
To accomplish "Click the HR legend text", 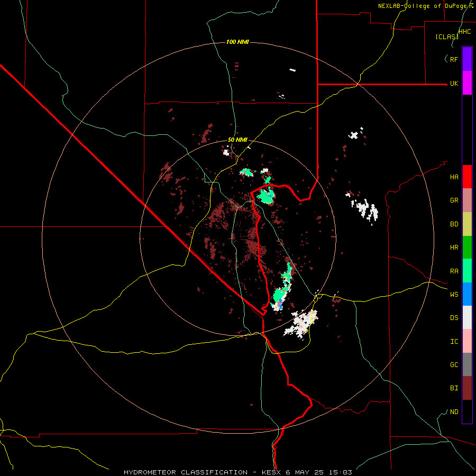I will click(x=454, y=248).
